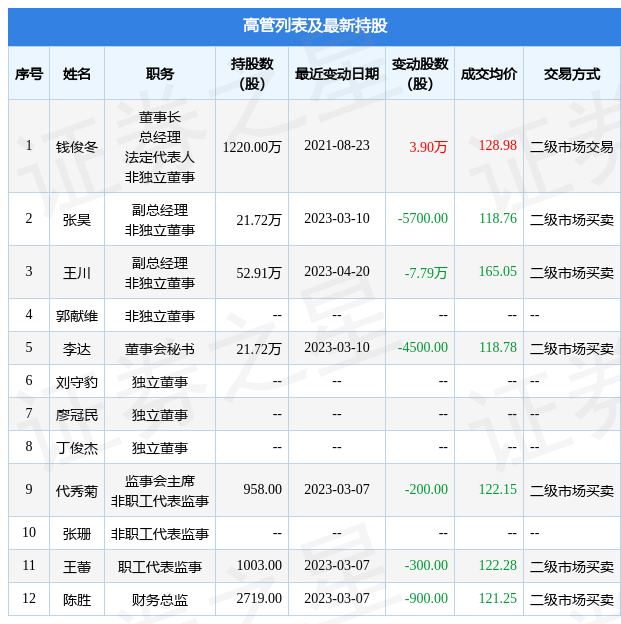621x624 pixels.
Task: Click 2023-03-10 in 张昊's row
Action: point(337,218)
